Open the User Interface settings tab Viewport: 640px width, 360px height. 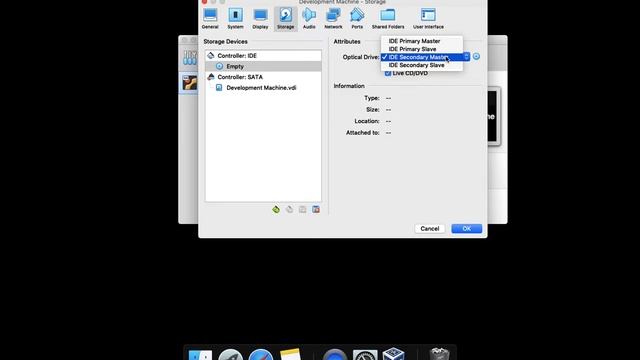[428, 18]
